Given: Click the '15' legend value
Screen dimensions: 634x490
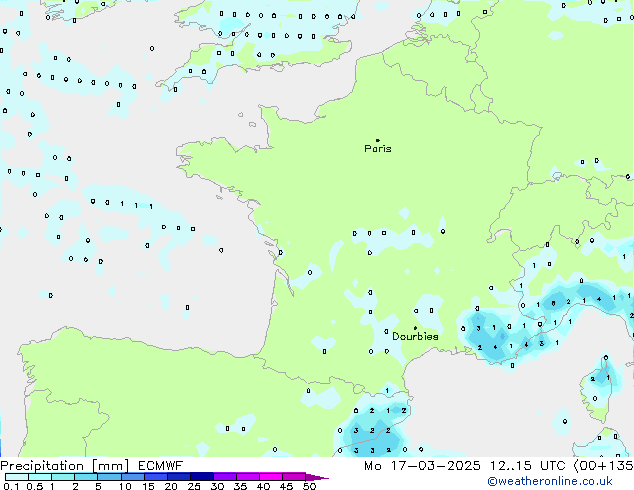Looking at the screenshot, I should [x=148, y=486].
